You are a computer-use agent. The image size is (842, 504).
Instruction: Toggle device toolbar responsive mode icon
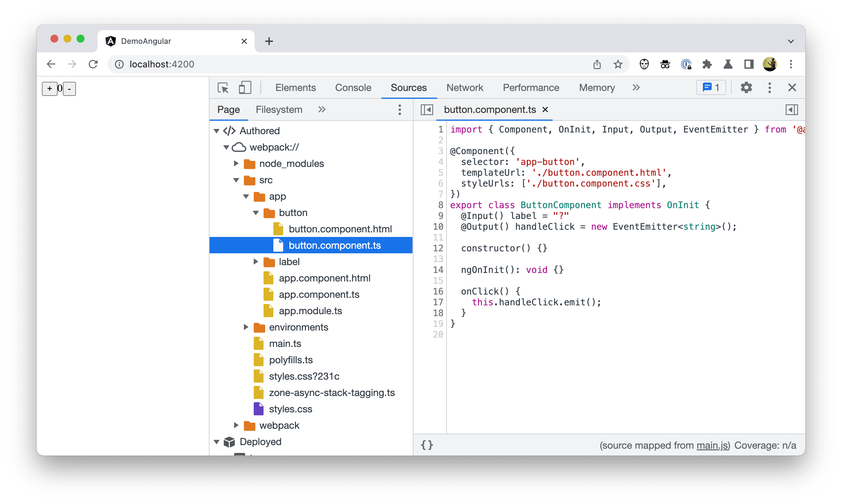click(246, 88)
